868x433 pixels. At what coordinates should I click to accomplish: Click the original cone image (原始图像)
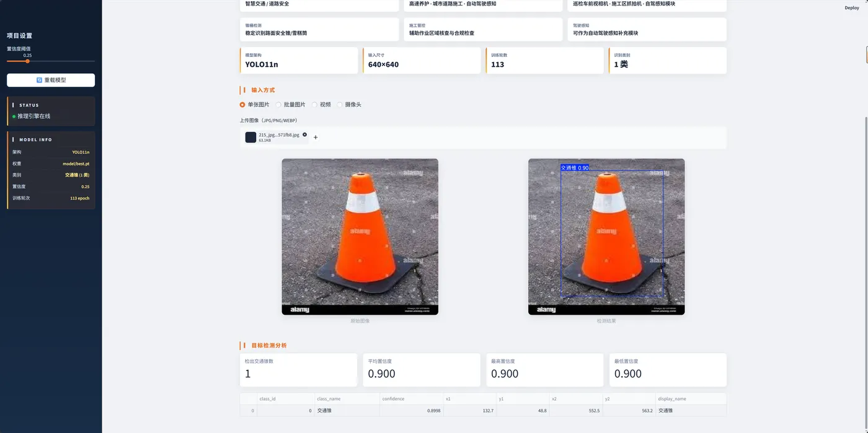tap(360, 237)
